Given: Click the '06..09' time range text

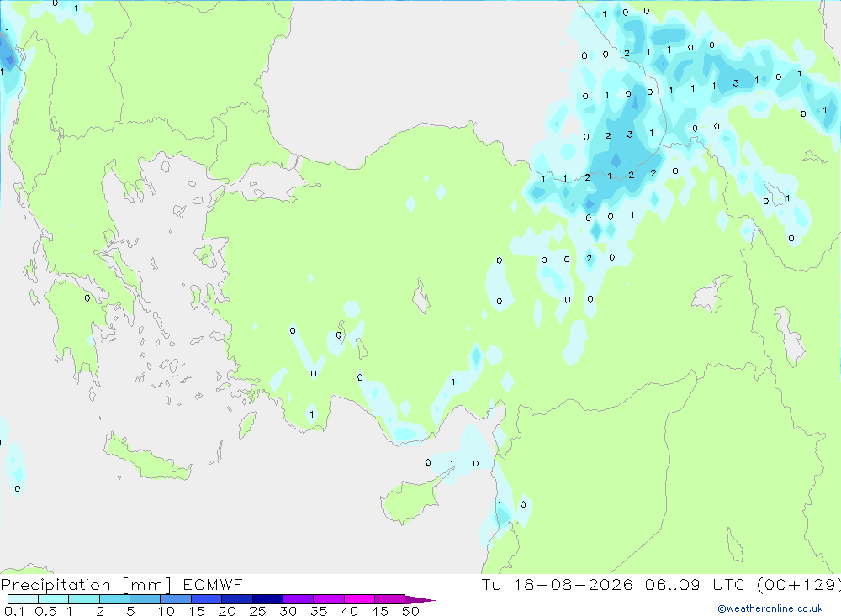Looking at the screenshot, I should point(673,585).
